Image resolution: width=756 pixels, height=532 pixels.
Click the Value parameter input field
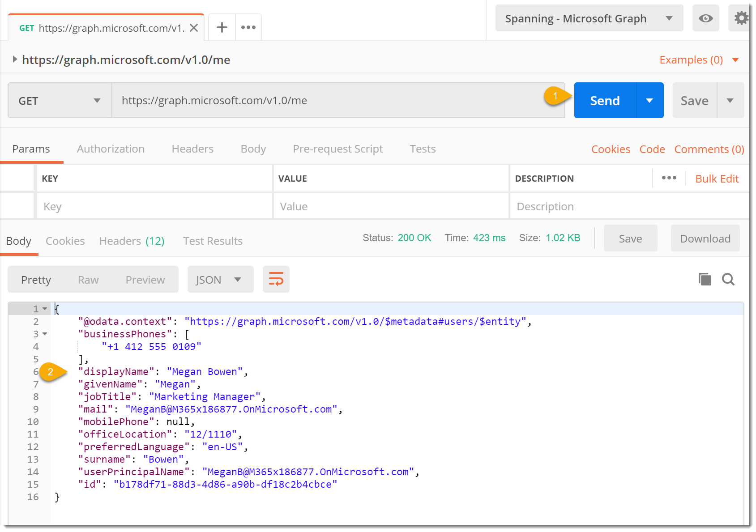click(x=391, y=206)
